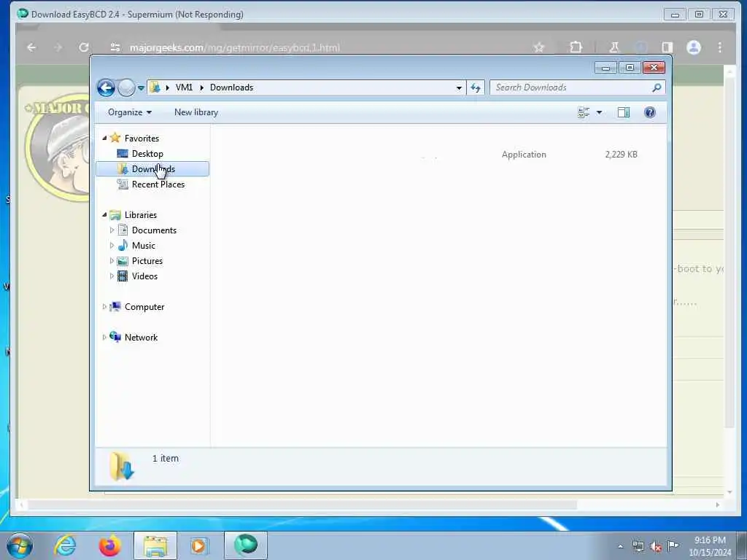
Task: Open the Organize menu
Action: (x=130, y=112)
